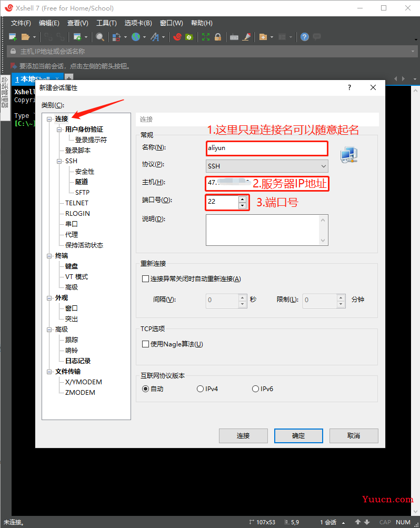Image resolution: width=420 pixels, height=528 pixels.
Task: Click the color scheme toolbar icon
Action: 116,37
